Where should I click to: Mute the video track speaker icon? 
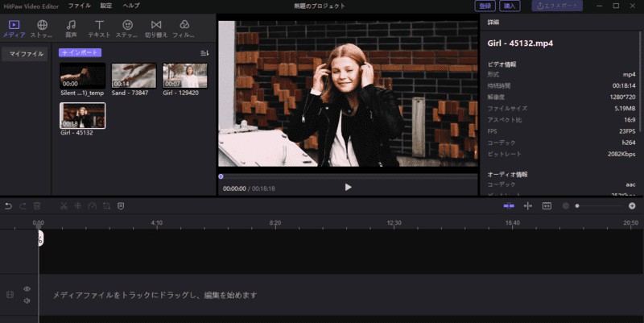[27, 300]
